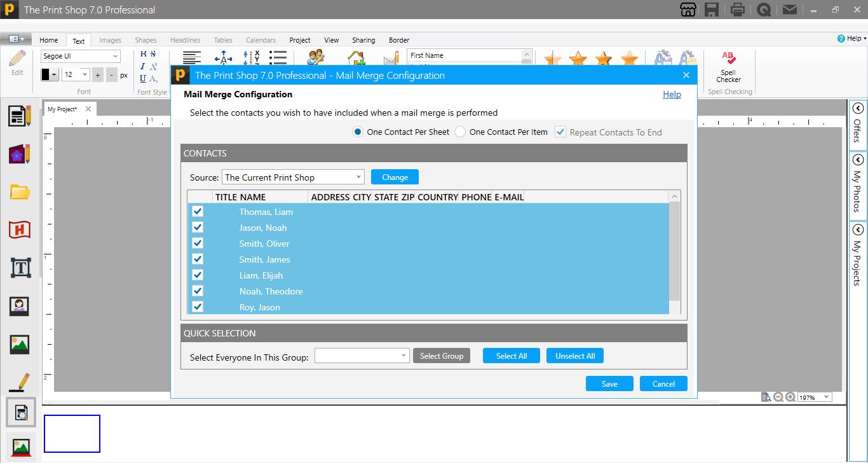Image resolution: width=868 pixels, height=463 pixels.
Task: Click the new document with pencil sidebar icon
Action: click(20, 116)
